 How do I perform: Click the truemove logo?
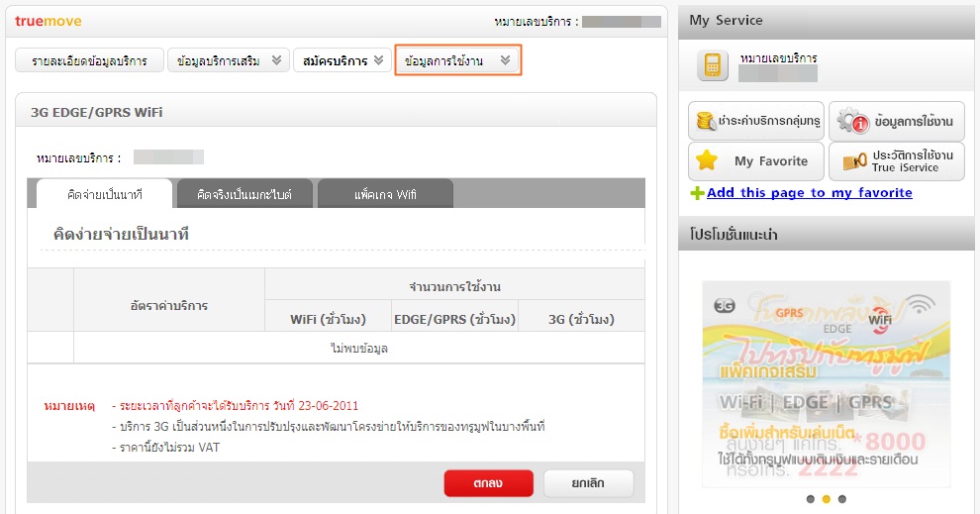[x=49, y=21]
